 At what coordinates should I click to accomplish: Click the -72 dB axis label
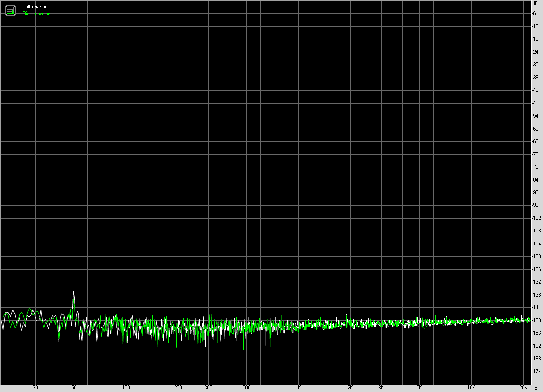(x=536, y=154)
